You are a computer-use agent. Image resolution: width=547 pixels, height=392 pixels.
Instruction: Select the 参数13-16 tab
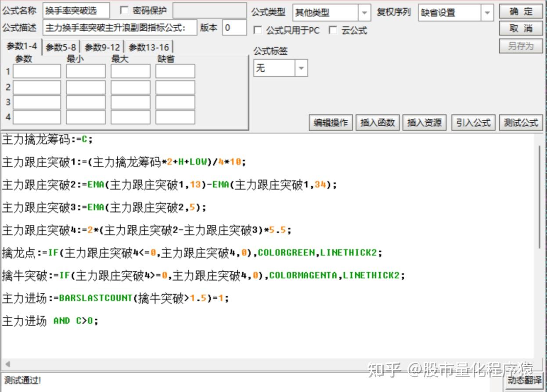click(149, 47)
